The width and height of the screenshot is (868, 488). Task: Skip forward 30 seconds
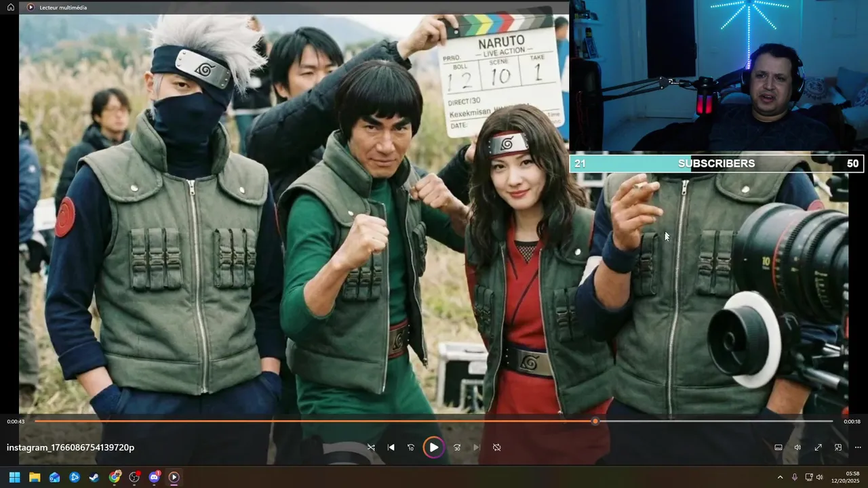(457, 447)
